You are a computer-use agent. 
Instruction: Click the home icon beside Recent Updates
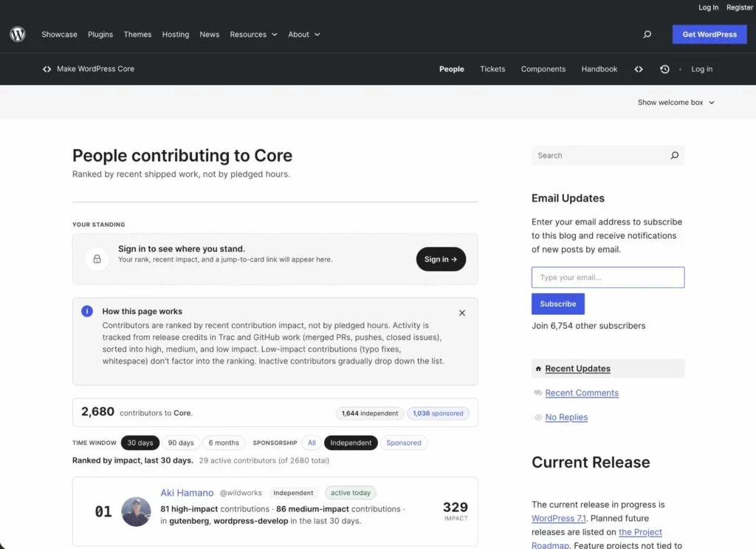point(538,369)
